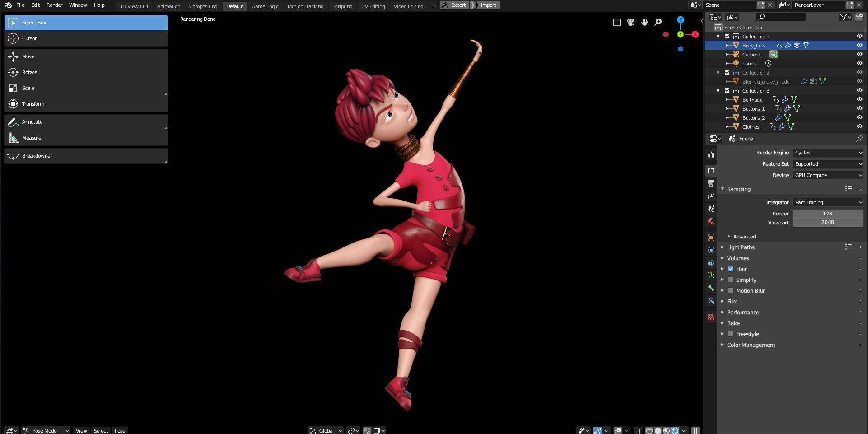
Task: Open the Render Engine dropdown
Action: [x=828, y=153]
